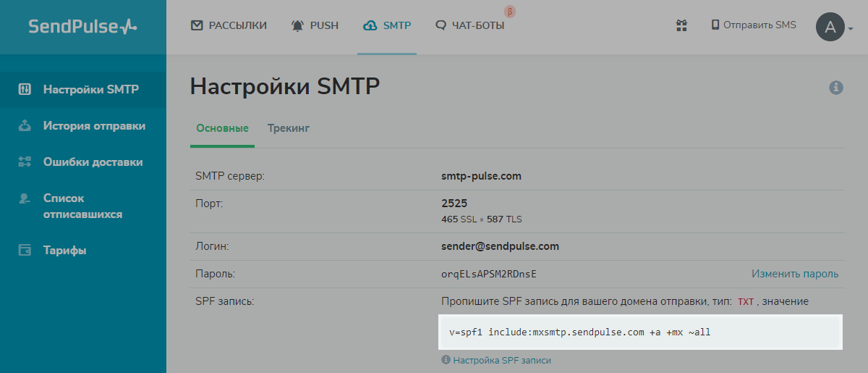Viewport: 868px width, 373px height.
Task: Expand the account avatar dropdown
Action: [835, 28]
